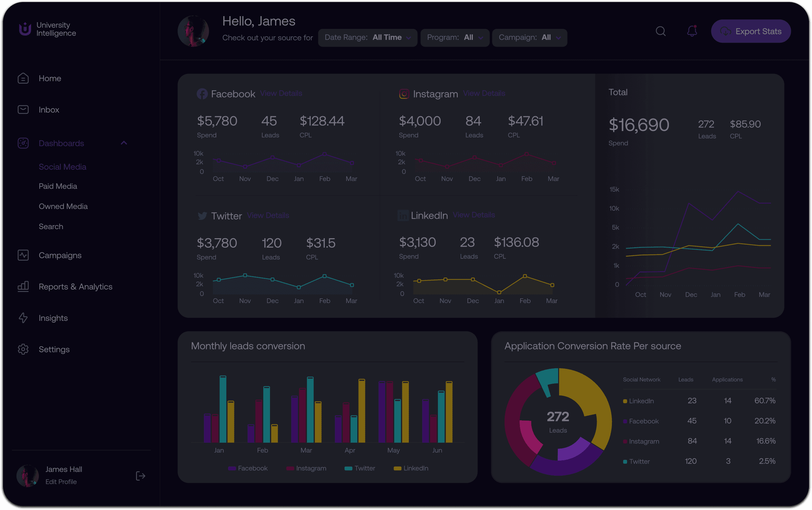Go to Home menu item
This screenshot has width=812, height=510.
tap(50, 78)
